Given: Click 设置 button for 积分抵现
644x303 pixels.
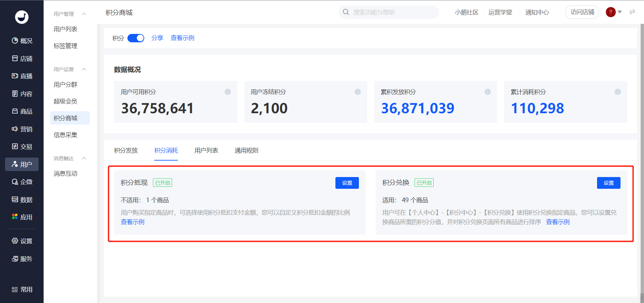Looking at the screenshot, I should click(x=347, y=183).
